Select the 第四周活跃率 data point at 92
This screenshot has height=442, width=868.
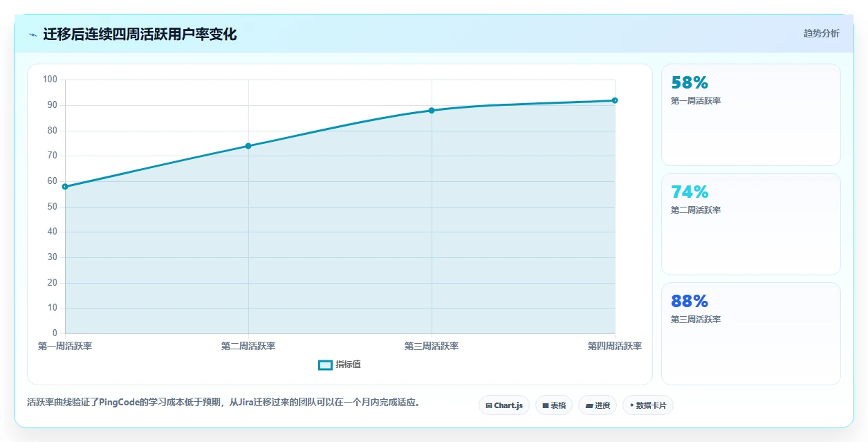(x=614, y=101)
